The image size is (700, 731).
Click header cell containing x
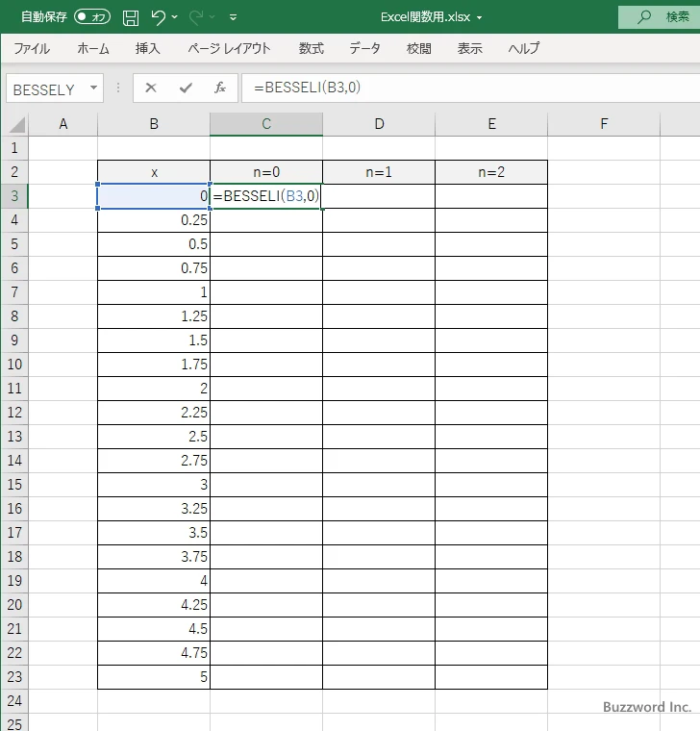(x=154, y=172)
